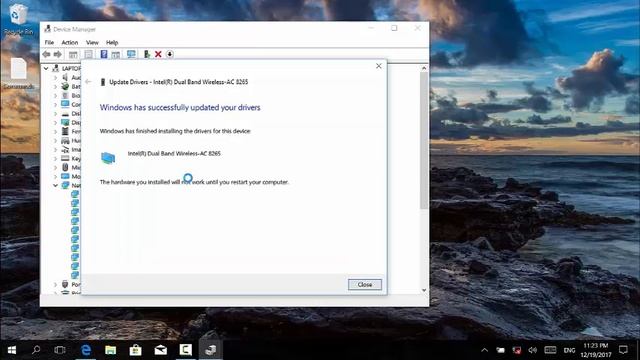Open Microsoft Store from the taskbar
640x360 pixels.
pyautogui.click(x=136, y=350)
